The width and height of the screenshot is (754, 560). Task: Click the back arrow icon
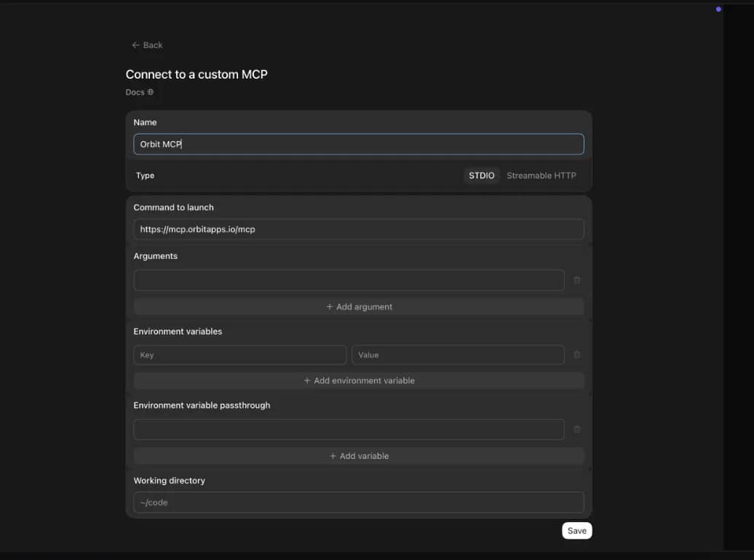click(135, 45)
